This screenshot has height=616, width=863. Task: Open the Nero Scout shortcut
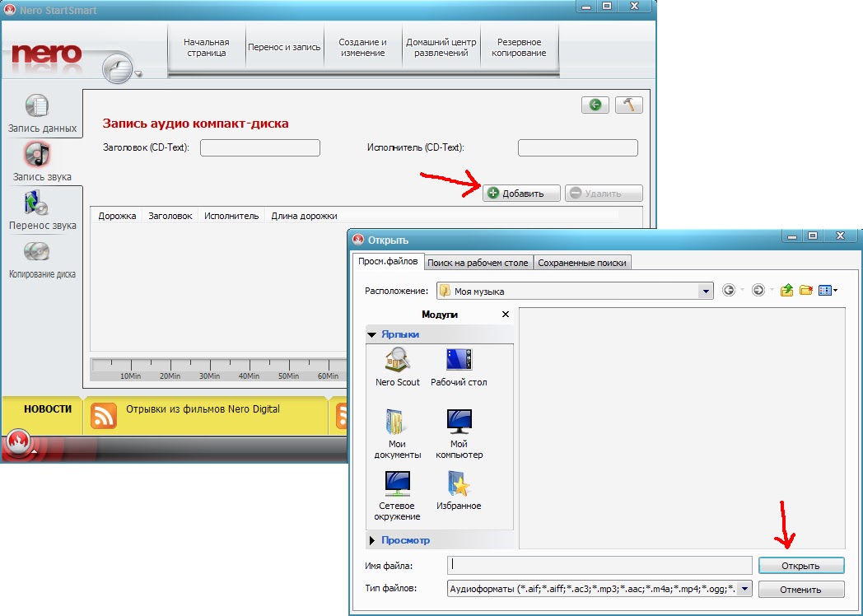tap(398, 366)
